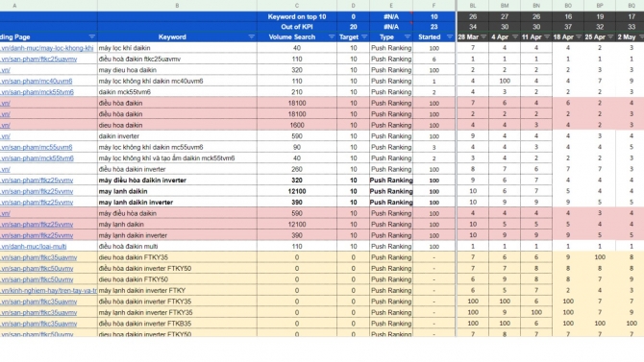The width and height of the screenshot is (644, 362).
Task: Open the Type column filter dropdown
Action: (408, 36)
